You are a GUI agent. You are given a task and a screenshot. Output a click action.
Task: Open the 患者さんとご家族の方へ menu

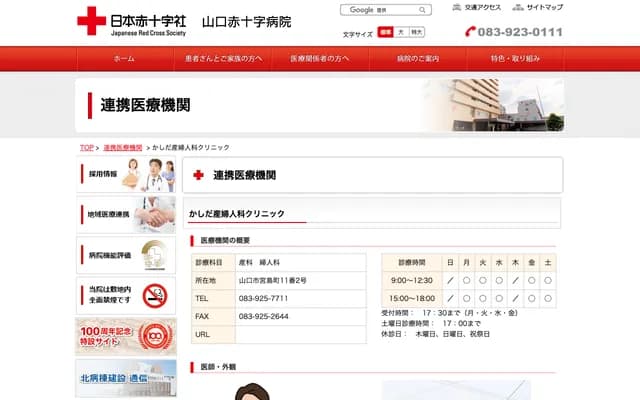pos(223,59)
